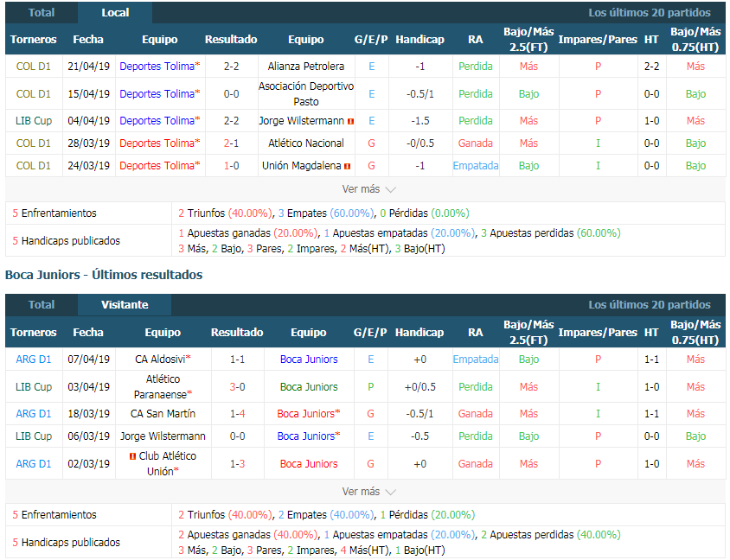Open Jorge Wilstermann opponent in Local table
Image resolution: width=730 pixels, height=560 pixels.
coord(301,121)
